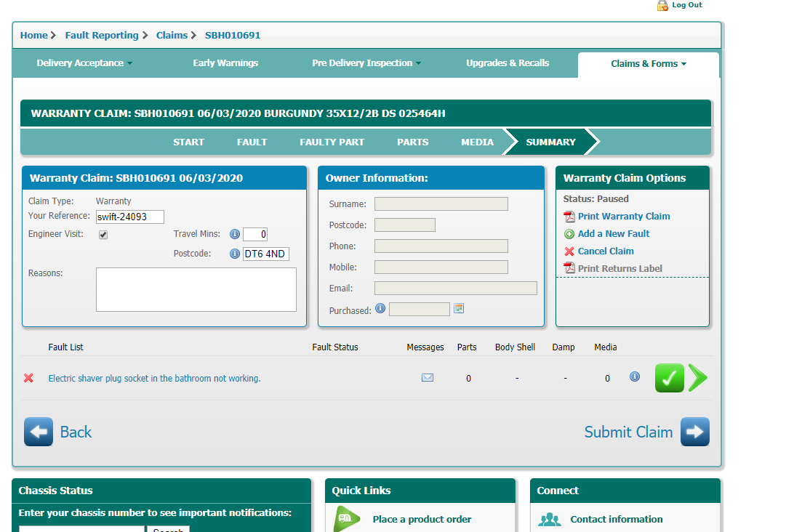Click the info icon beside Postcode field

[x=235, y=254]
